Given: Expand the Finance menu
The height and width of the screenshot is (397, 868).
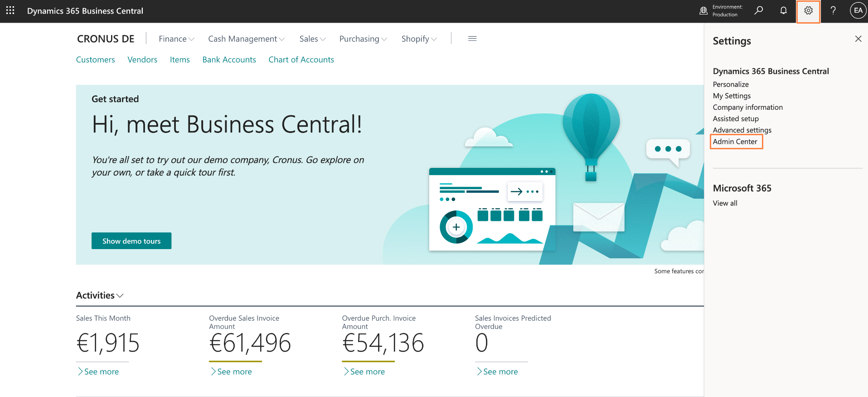Looking at the screenshot, I should coord(176,39).
